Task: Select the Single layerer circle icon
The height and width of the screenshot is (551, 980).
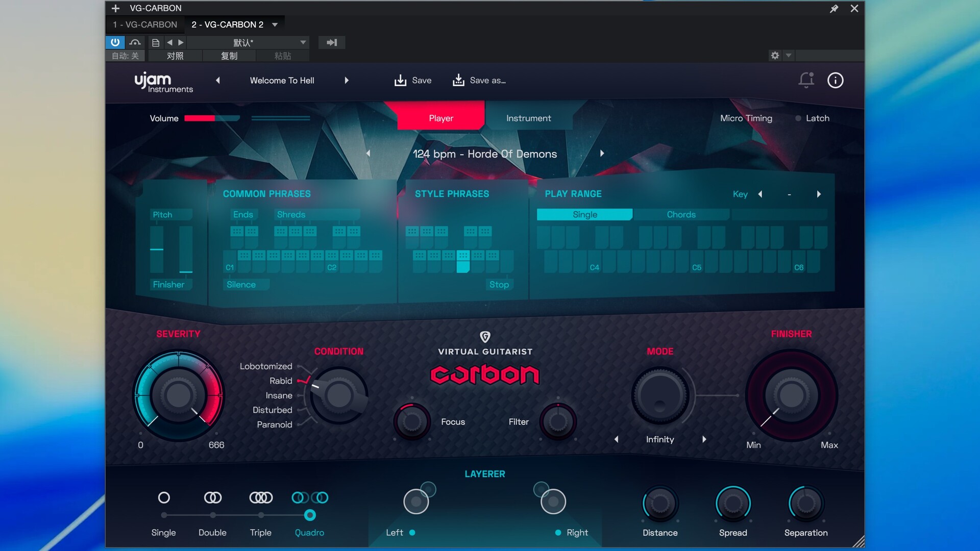Action: (164, 497)
